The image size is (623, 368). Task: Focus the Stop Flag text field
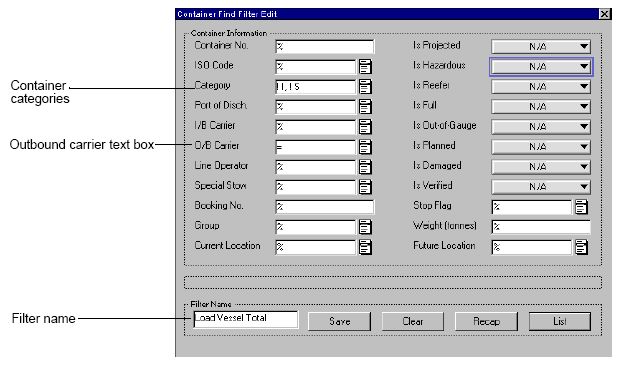[x=532, y=207]
